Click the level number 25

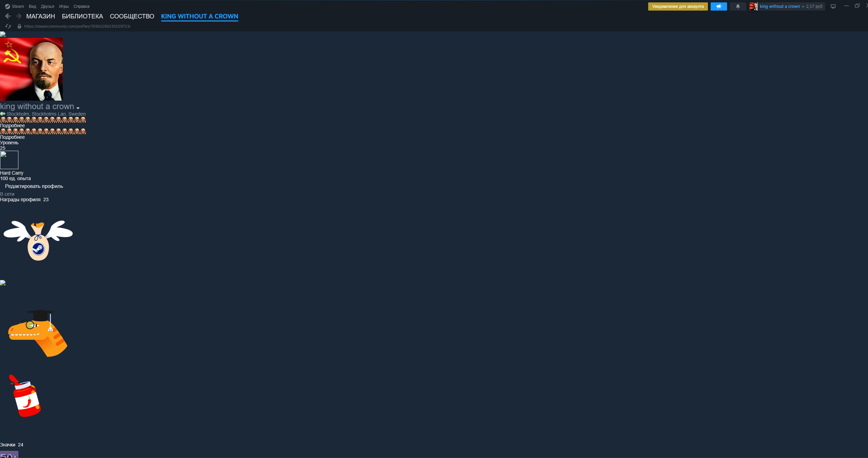point(3,148)
